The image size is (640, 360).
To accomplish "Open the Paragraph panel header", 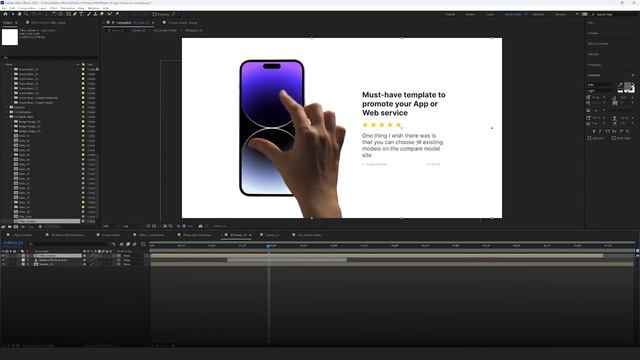I will [x=594, y=64].
